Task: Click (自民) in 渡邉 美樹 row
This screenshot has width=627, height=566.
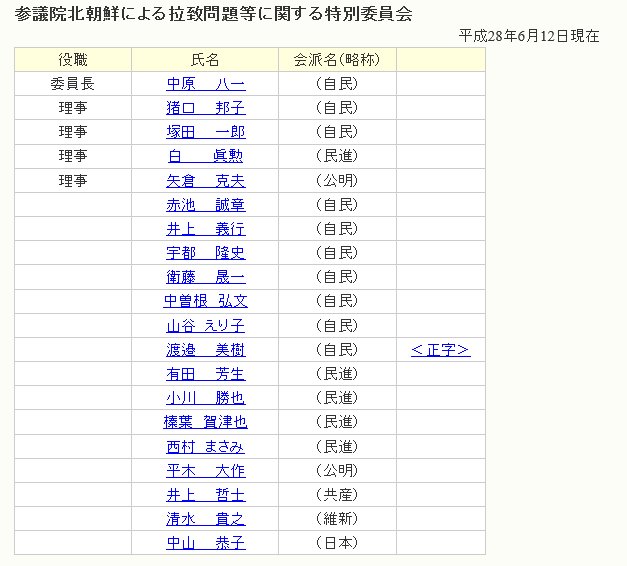Action: click(337, 349)
